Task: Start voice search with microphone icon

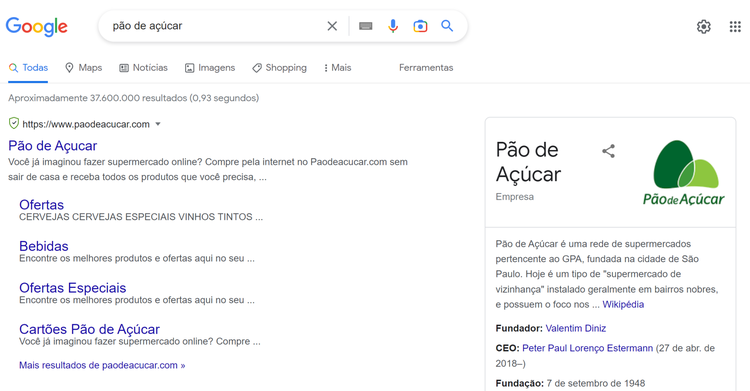Action: click(x=393, y=26)
